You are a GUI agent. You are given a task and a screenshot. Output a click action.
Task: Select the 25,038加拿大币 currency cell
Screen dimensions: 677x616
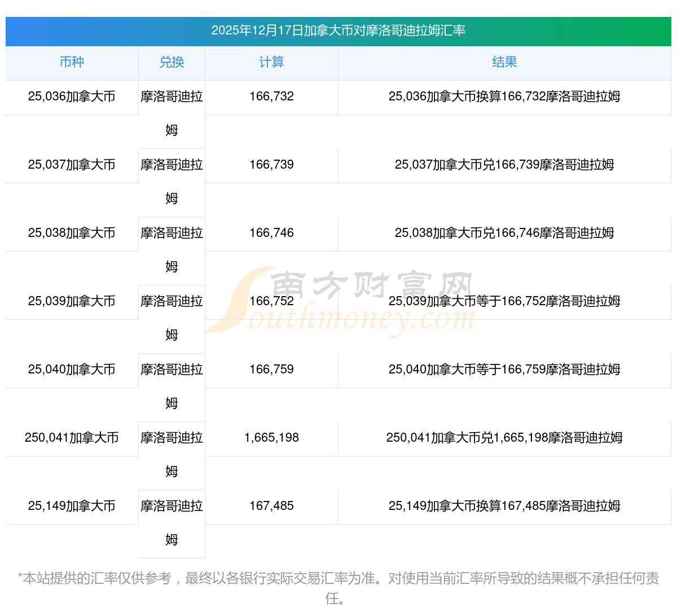tap(72, 233)
